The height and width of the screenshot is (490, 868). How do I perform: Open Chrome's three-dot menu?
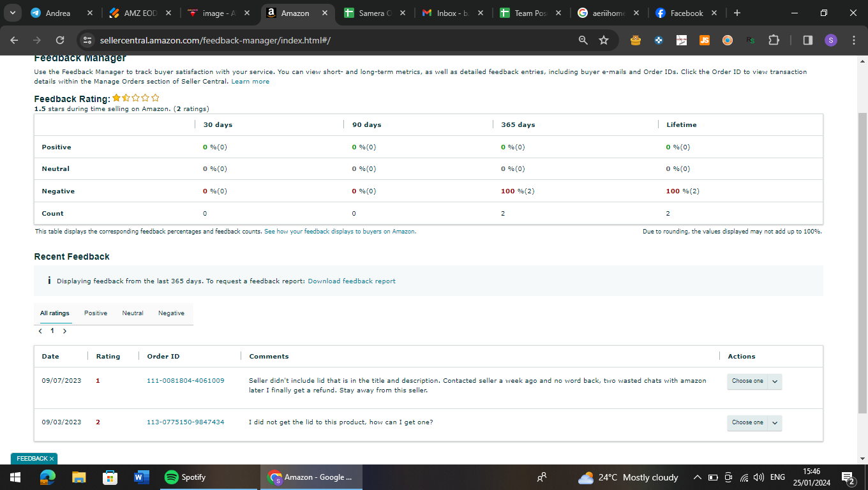(854, 40)
